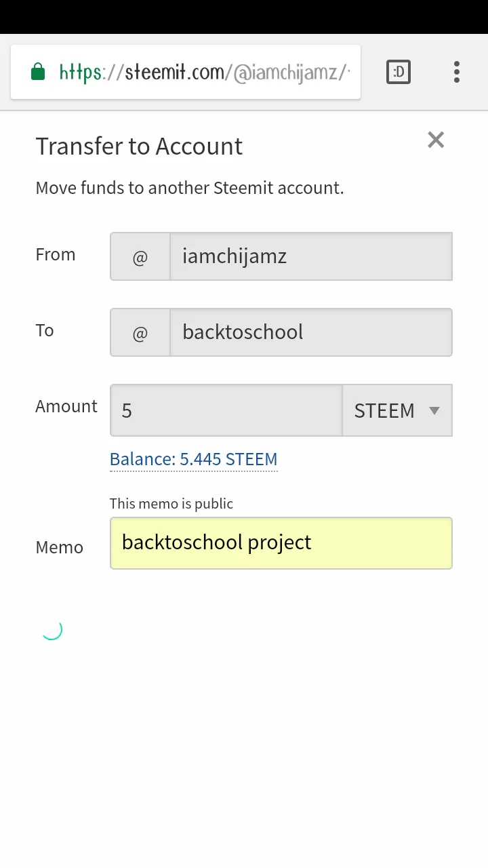The height and width of the screenshot is (868, 488).
Task: Tap the steemit.com URL address bar
Action: [186, 72]
